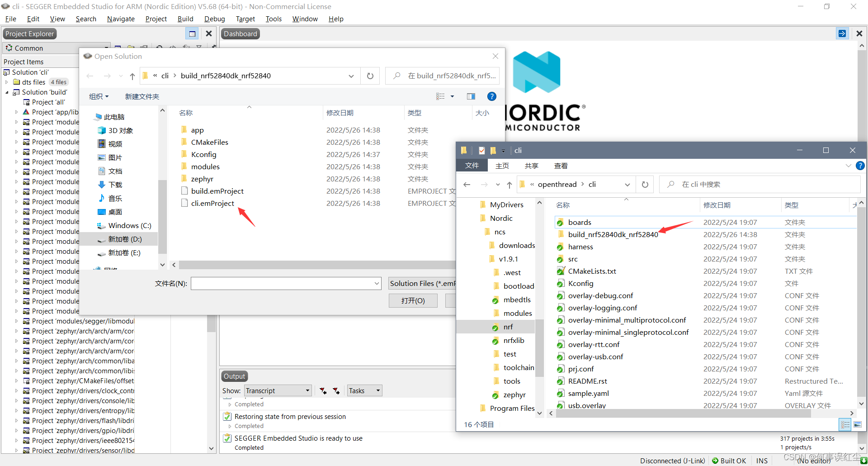Open the 文件名 combo box dropdown

pos(377,283)
